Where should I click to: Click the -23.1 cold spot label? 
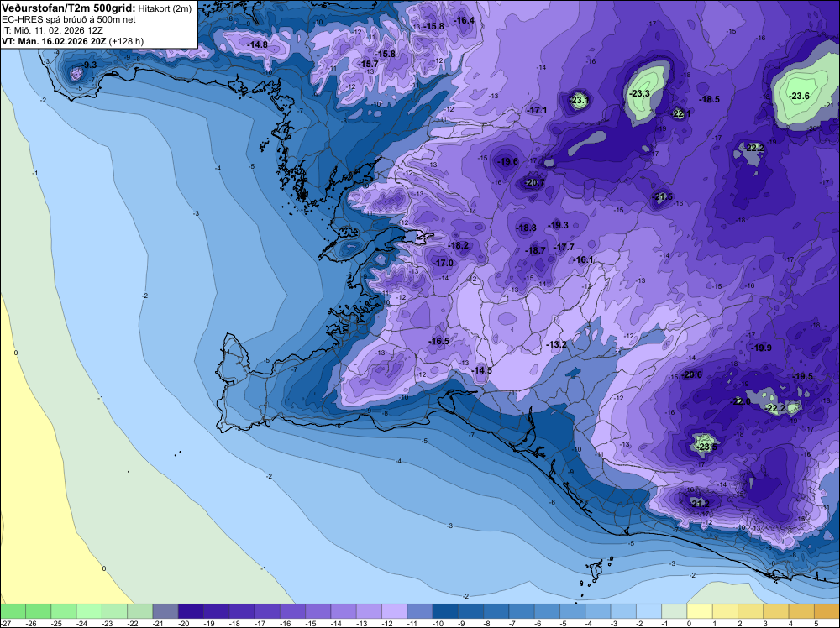click(580, 100)
